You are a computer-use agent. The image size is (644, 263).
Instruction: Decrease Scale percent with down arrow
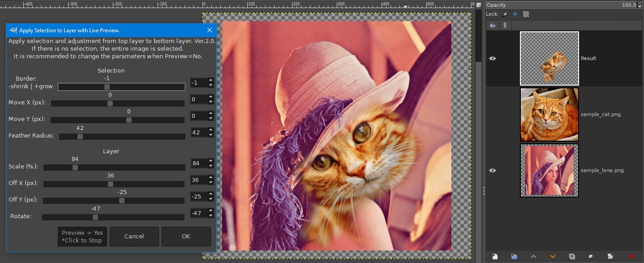[x=211, y=166]
